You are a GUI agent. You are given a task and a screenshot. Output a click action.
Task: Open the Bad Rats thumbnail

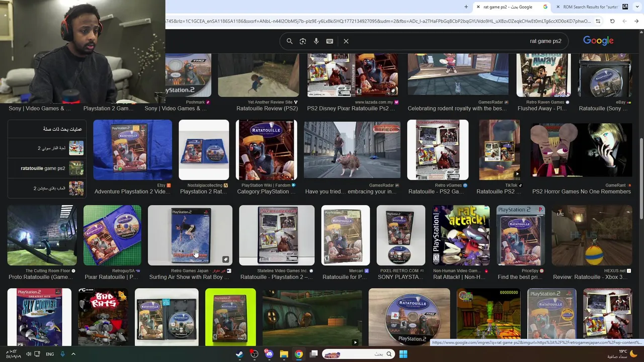(x=103, y=317)
